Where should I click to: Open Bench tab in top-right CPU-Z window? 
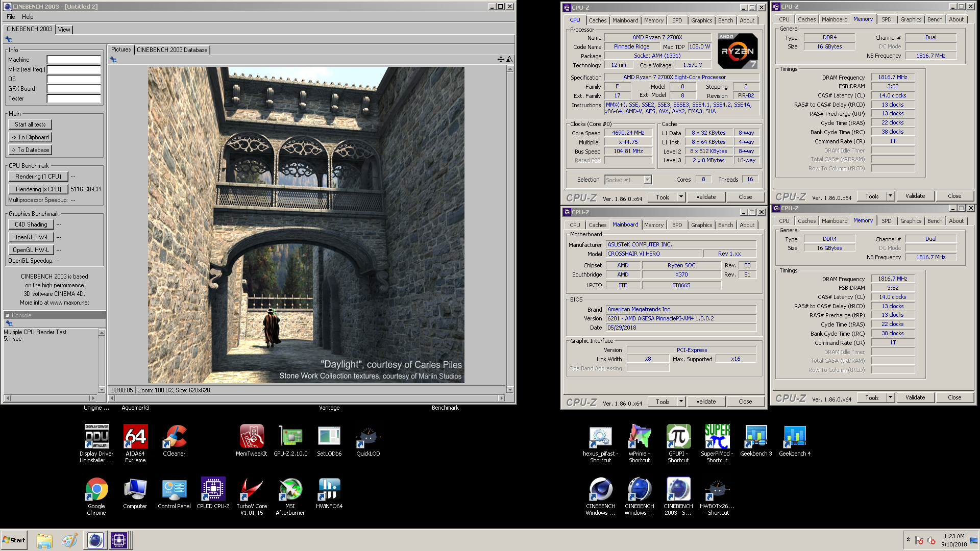[935, 19]
